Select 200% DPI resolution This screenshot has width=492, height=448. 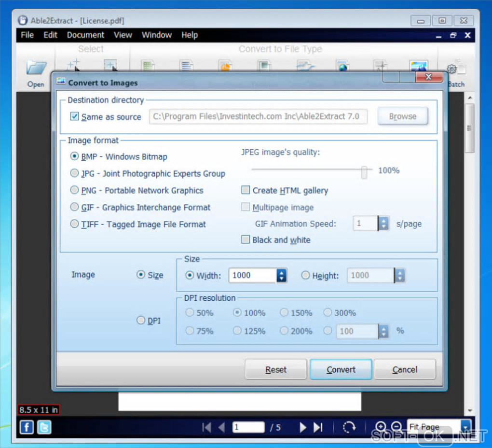[284, 331]
